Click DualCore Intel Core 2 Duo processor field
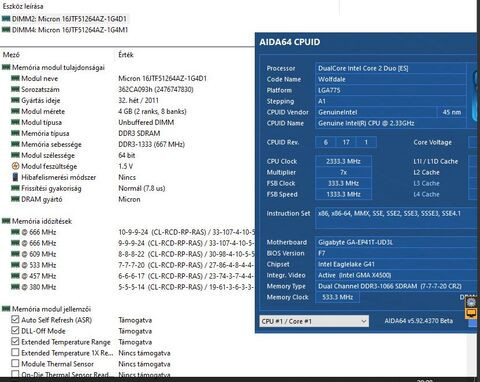 click(x=390, y=68)
